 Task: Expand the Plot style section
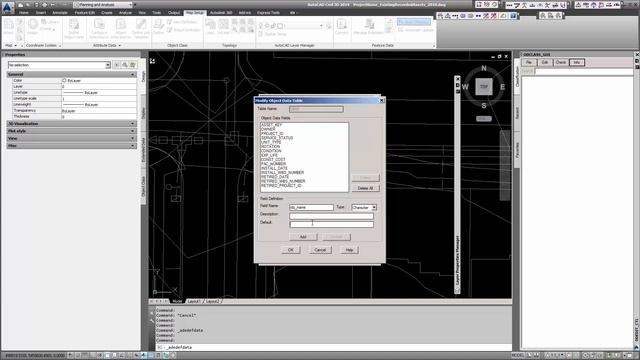point(71,131)
